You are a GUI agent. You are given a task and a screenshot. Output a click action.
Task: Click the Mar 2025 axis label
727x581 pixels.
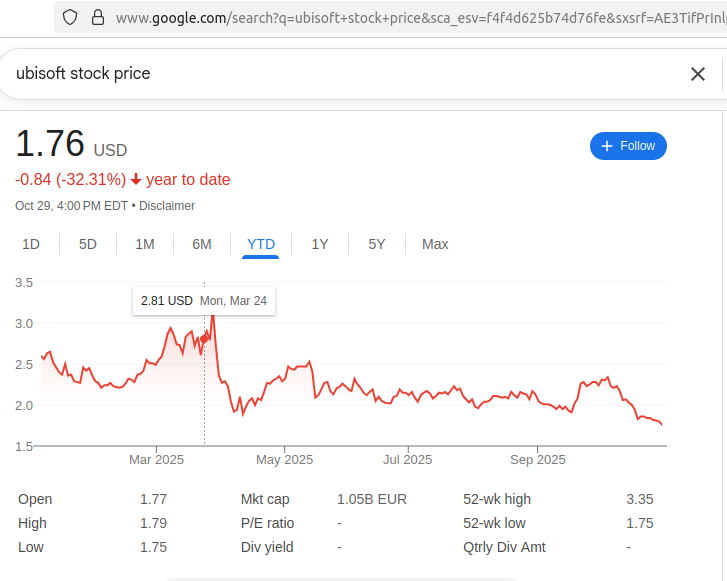pyautogui.click(x=156, y=460)
